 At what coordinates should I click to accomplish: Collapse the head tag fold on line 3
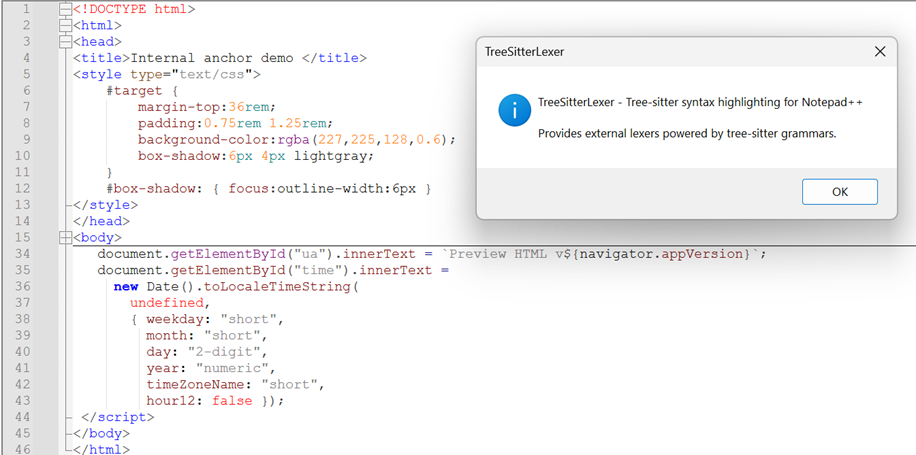coord(65,42)
